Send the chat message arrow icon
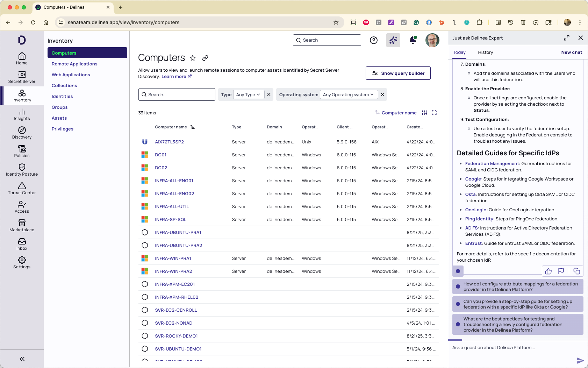The height and width of the screenshot is (368, 588). [580, 360]
